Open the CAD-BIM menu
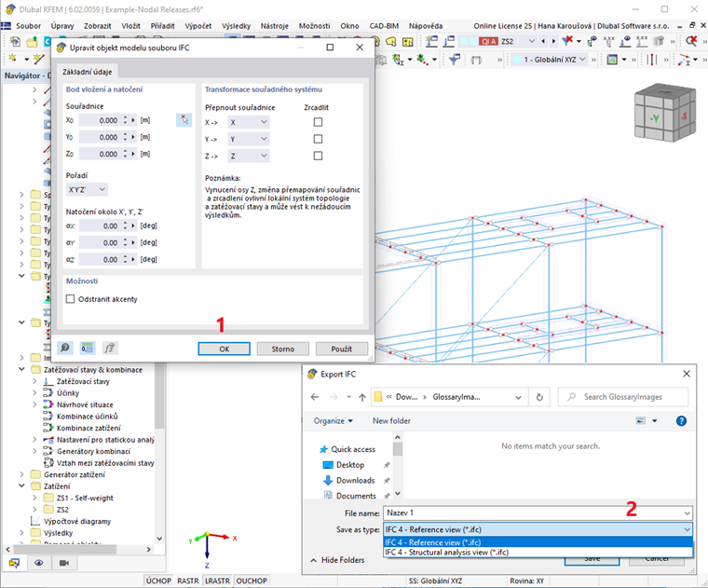The image size is (708, 588). pyautogui.click(x=384, y=26)
